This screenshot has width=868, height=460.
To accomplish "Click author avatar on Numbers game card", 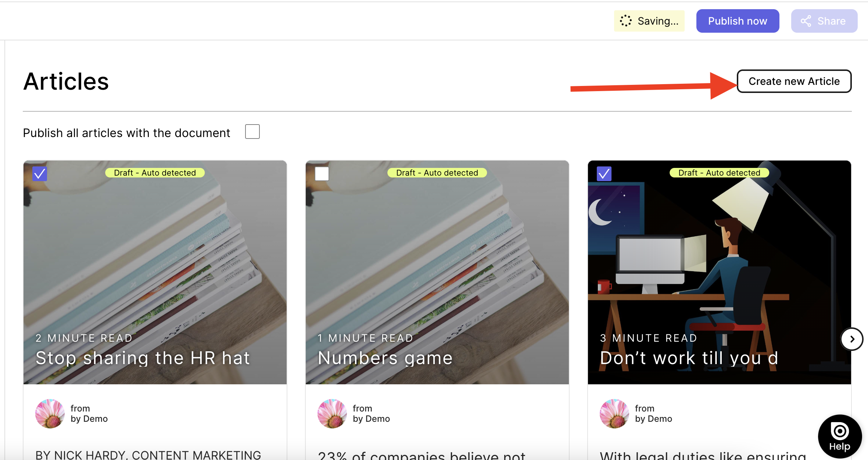I will [x=332, y=414].
